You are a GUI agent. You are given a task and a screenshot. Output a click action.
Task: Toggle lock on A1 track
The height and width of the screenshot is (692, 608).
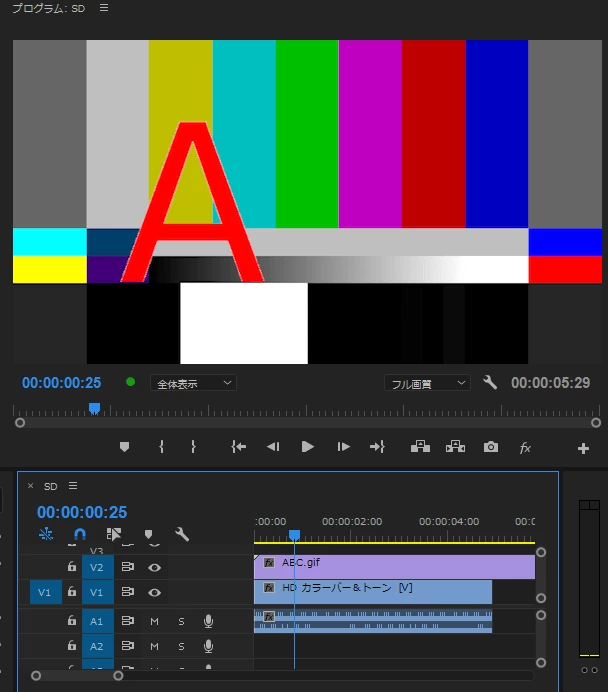click(x=71, y=621)
